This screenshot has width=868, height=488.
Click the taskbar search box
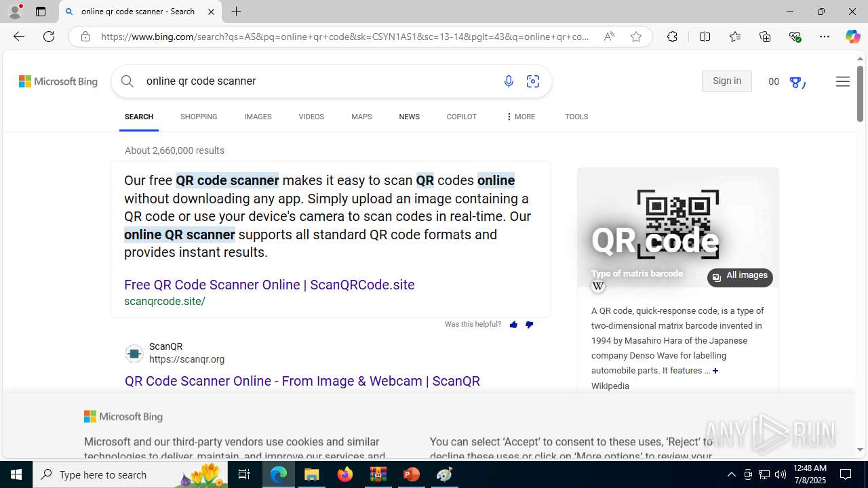coord(130,474)
